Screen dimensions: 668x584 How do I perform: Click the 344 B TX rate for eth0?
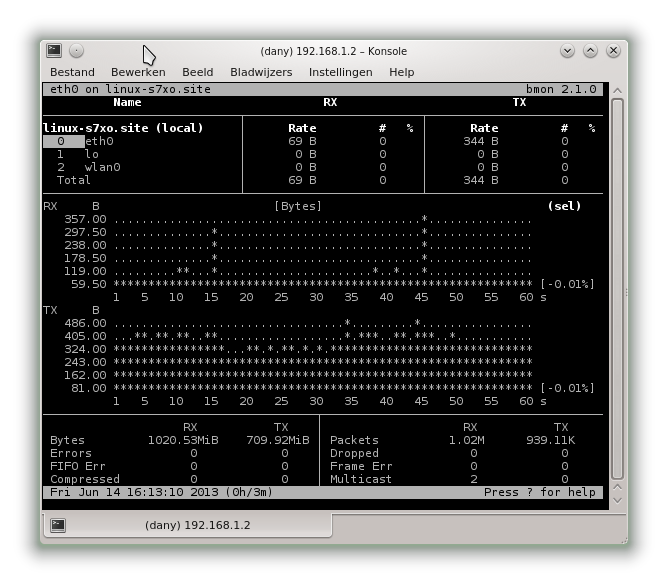(x=481, y=141)
